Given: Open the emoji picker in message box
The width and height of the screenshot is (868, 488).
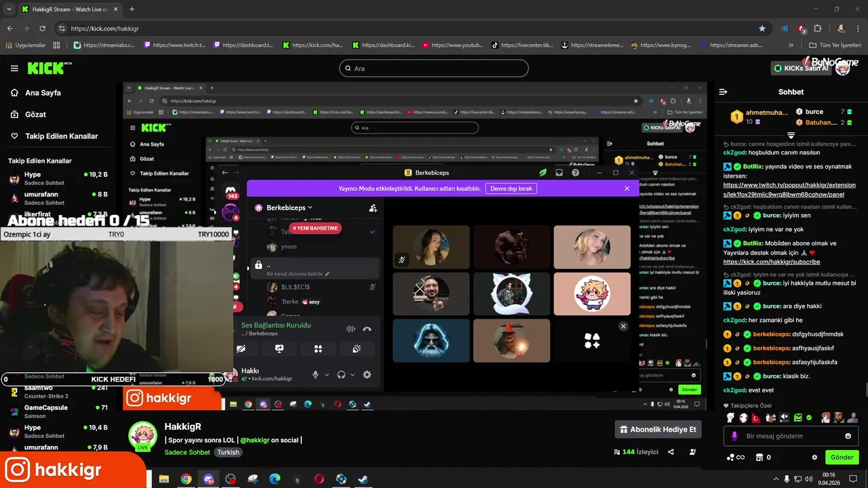Looking at the screenshot, I should [848, 436].
